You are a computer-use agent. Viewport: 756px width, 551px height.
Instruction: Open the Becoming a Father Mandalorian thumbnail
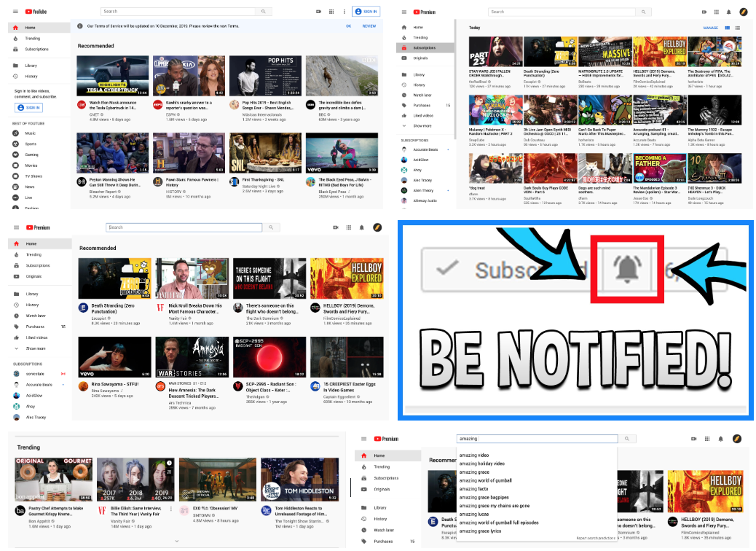tap(659, 168)
